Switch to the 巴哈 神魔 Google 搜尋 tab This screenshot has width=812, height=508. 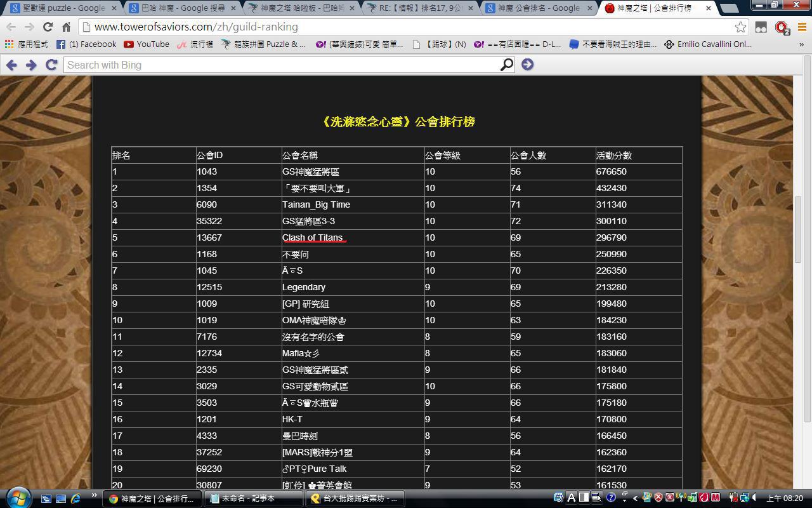[x=181, y=8]
